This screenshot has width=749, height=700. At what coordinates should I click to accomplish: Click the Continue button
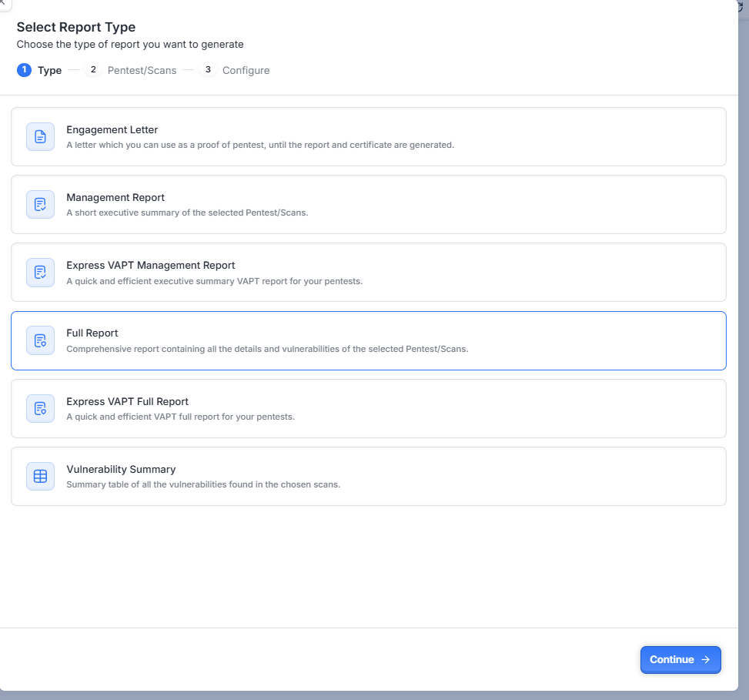pyautogui.click(x=680, y=660)
